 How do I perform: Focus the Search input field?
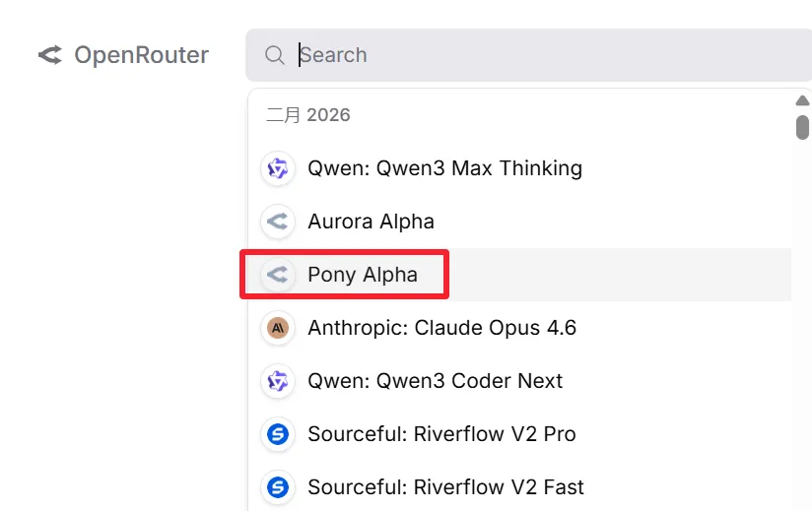542,55
